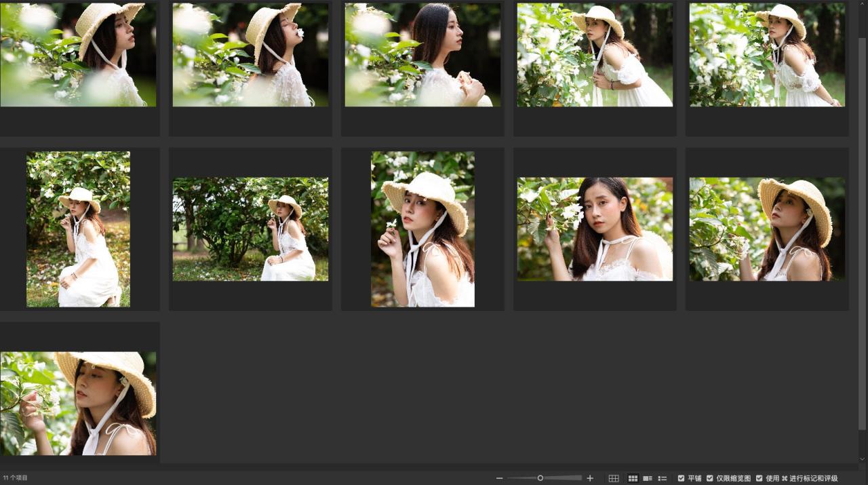Switch to details view icon

pyautogui.click(x=648, y=478)
